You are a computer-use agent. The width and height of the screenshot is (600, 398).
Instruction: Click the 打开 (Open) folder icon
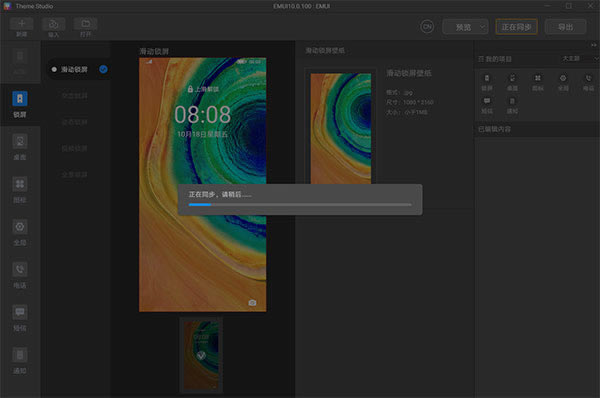pos(86,24)
